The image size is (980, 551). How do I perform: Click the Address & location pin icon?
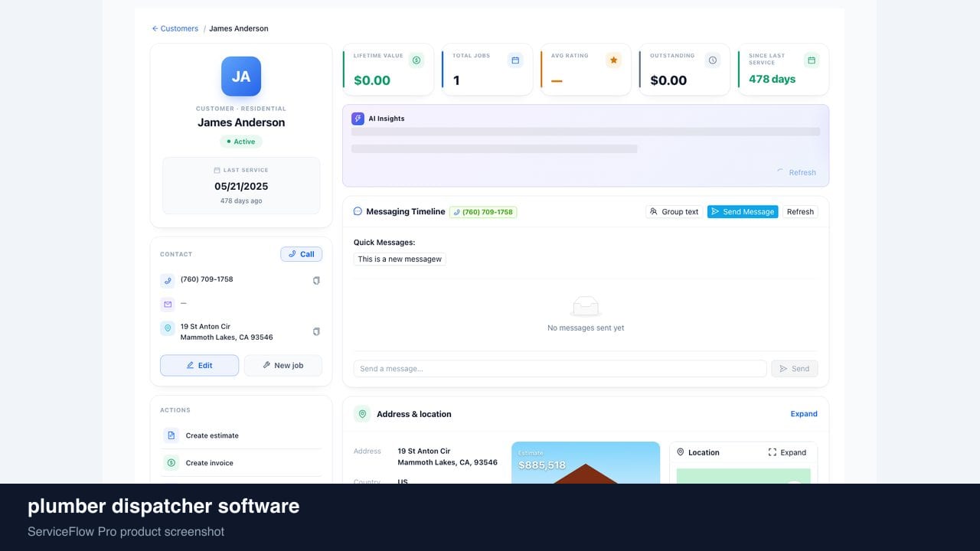pos(362,414)
